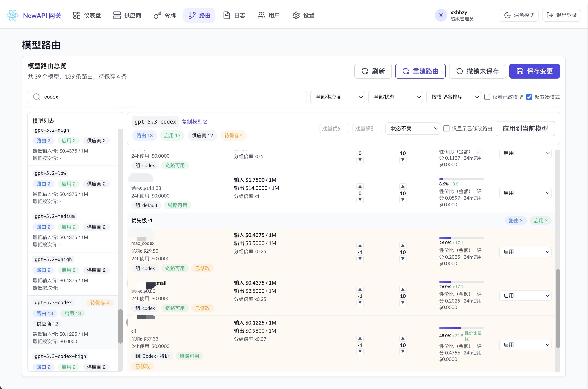
Task: Switch to 深色模式 moon toggle
Action: (x=519, y=15)
